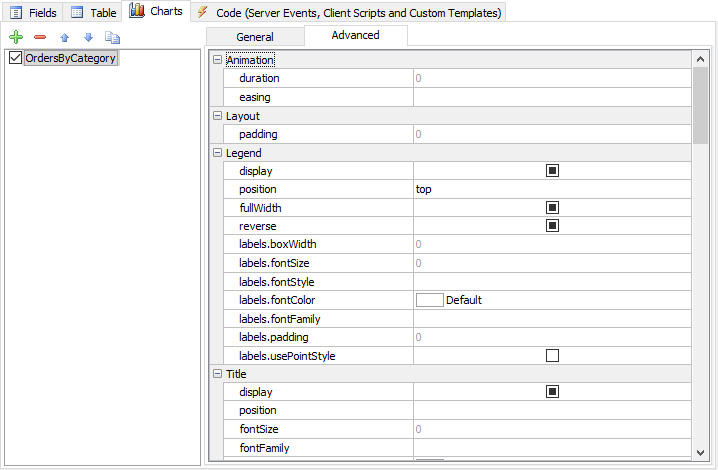Screen dimensions: 718x470
Task: Click the red remove chart icon
Action: 40,37
